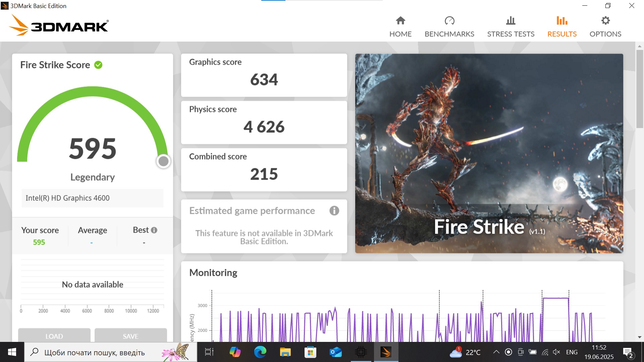Select the BENCHMARKS tab label
Viewport: 644px width, 362px height.
pyautogui.click(x=449, y=34)
